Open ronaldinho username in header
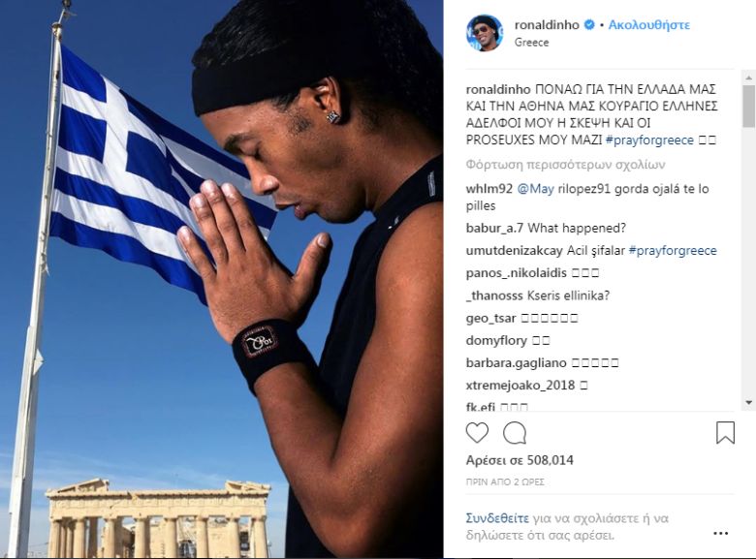Image resolution: width=756 pixels, height=559 pixels. pos(547,25)
